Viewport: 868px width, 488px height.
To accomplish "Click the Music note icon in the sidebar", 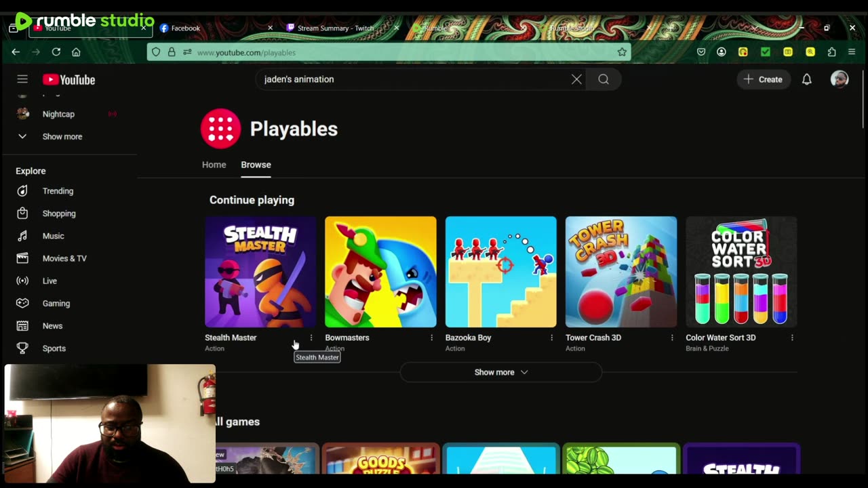I will 22,236.
